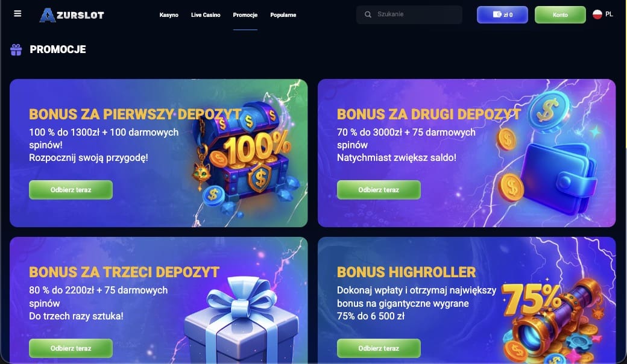Select the Promocje tab
The height and width of the screenshot is (364, 627).
[x=245, y=15]
